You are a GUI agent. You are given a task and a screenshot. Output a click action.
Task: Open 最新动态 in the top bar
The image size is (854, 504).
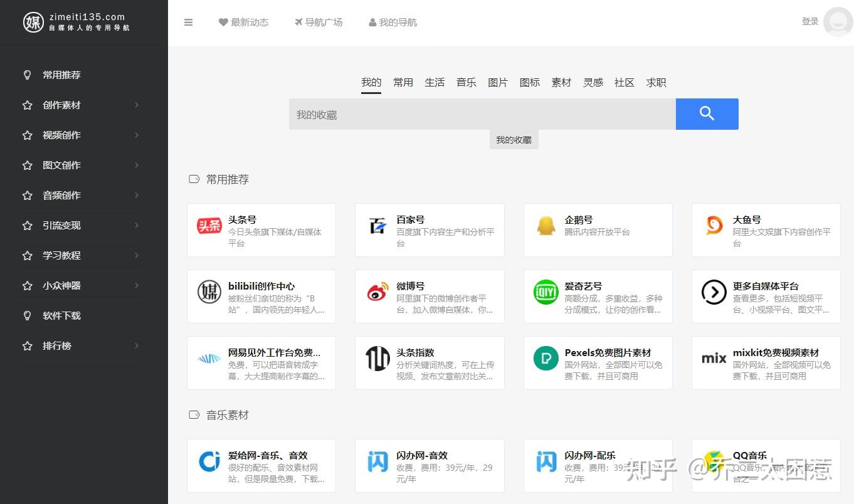coord(243,23)
